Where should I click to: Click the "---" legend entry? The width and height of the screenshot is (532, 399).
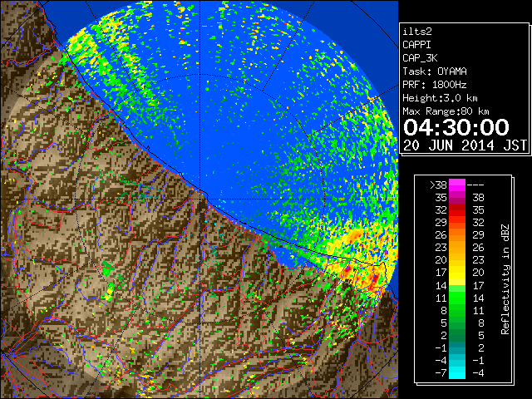pos(475,185)
